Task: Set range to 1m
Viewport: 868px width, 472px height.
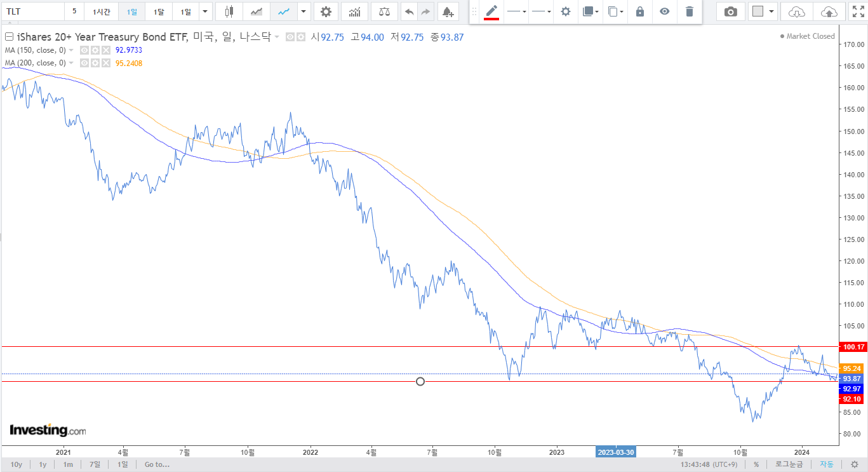Action: point(67,464)
